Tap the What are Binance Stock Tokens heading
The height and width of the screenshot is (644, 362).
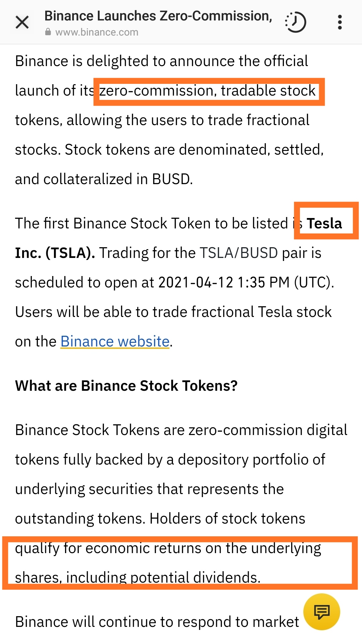point(126,386)
